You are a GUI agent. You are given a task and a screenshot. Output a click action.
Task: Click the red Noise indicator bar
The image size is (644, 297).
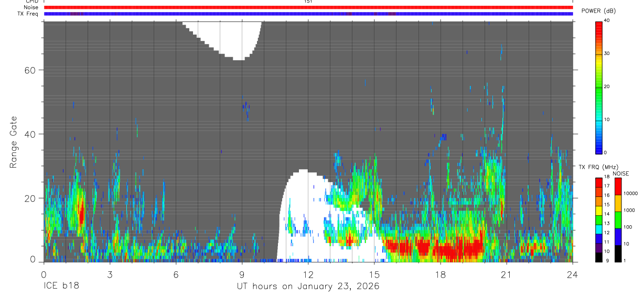pyautogui.click(x=308, y=7)
